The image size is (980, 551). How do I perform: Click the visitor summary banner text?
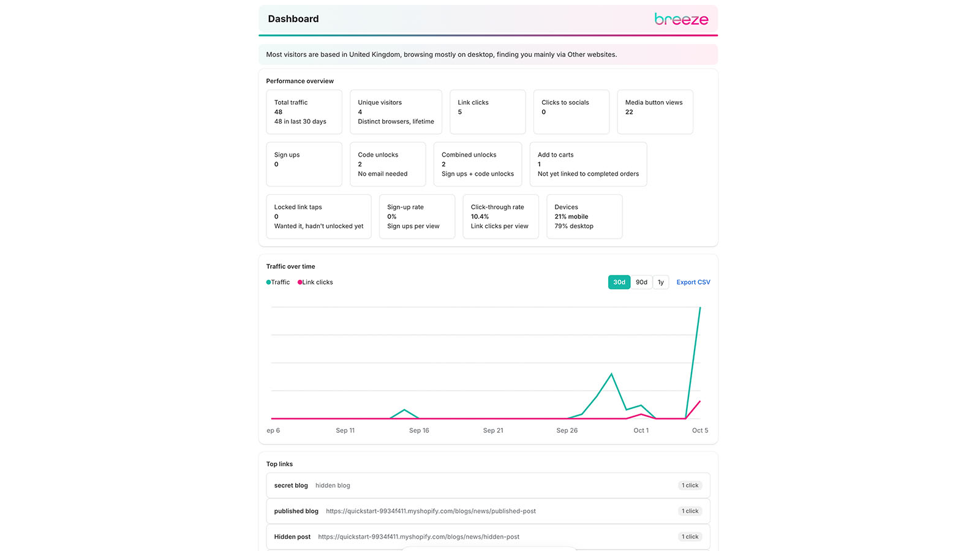[442, 54]
